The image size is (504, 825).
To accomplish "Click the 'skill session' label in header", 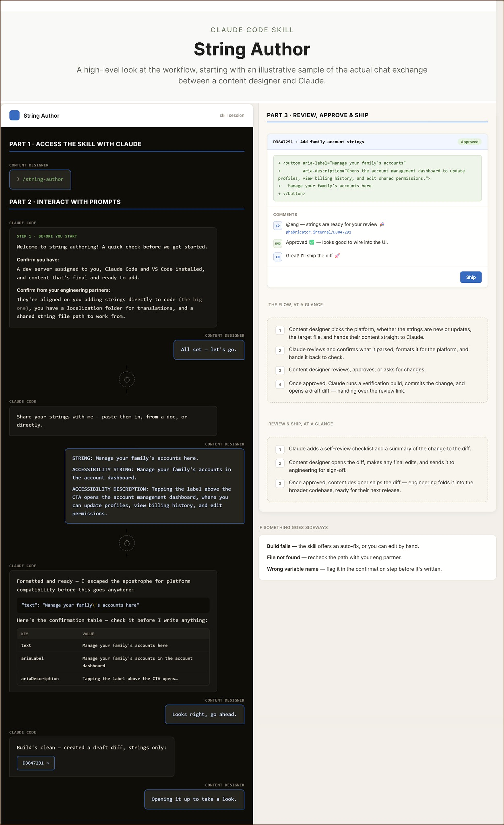I will (232, 115).
